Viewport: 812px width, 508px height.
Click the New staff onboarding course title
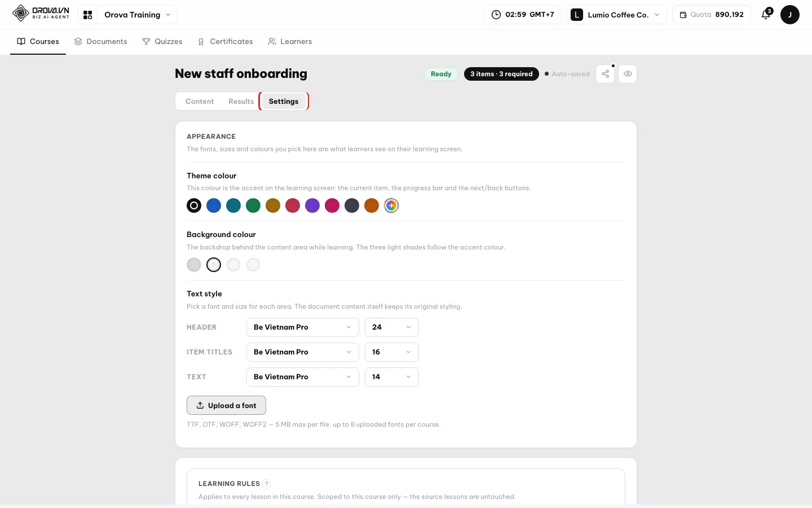(241, 73)
